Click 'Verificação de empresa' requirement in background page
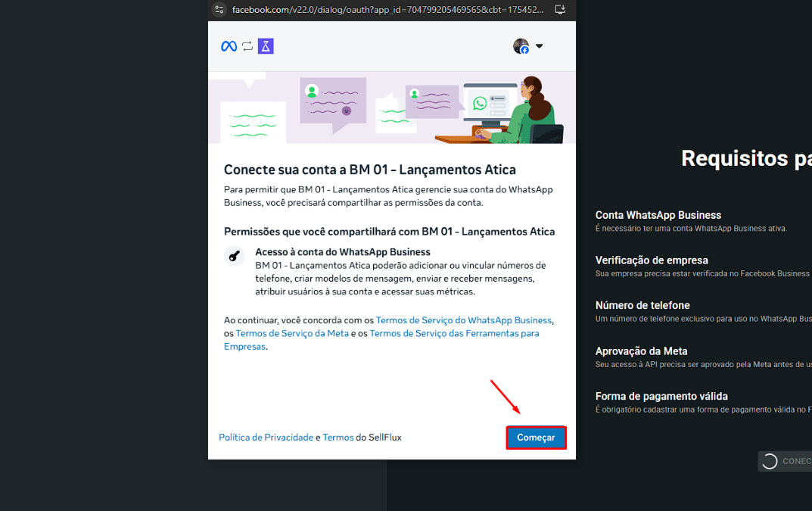 click(x=652, y=260)
